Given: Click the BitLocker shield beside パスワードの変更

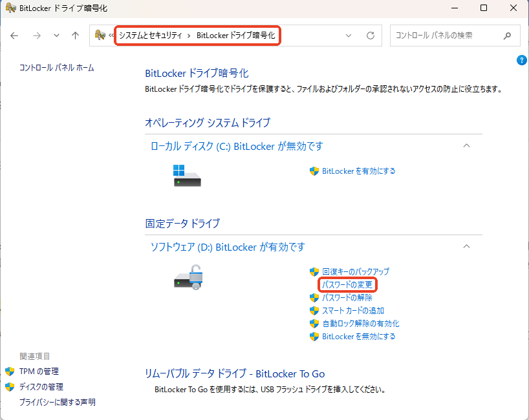Looking at the screenshot, I should [315, 285].
